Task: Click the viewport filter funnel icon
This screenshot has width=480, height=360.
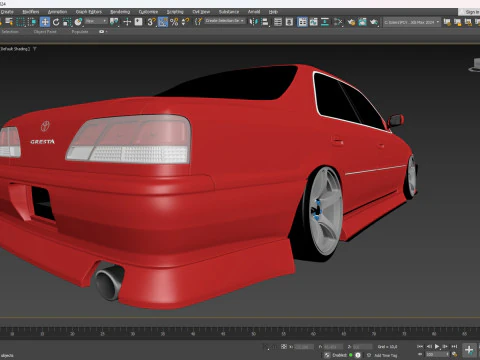Action: tap(34, 49)
